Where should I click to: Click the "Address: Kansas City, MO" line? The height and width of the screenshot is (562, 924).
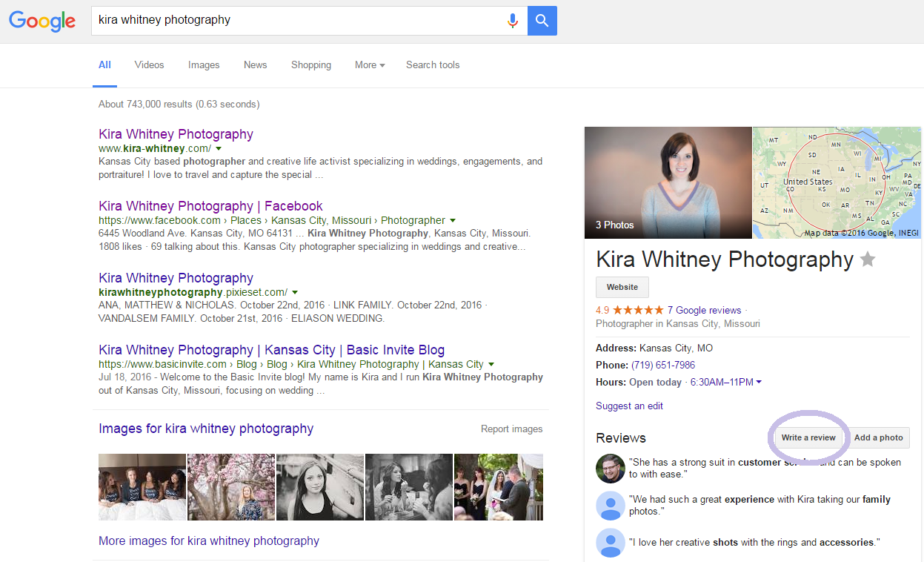[x=654, y=348]
